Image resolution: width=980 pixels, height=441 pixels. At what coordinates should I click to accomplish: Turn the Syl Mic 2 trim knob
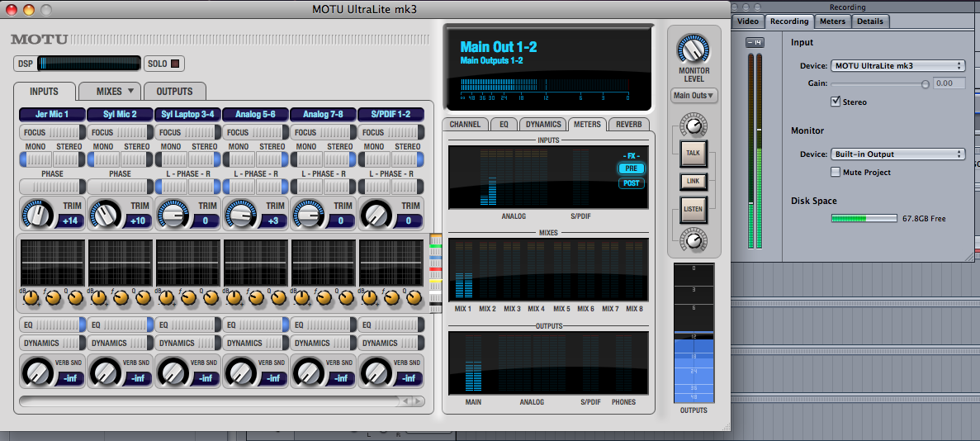click(104, 213)
